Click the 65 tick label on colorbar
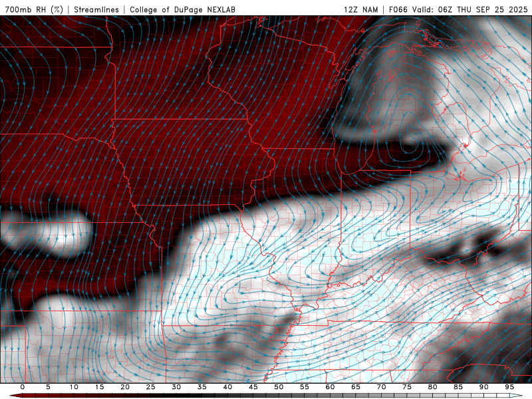The image size is (532, 399). [x=356, y=387]
